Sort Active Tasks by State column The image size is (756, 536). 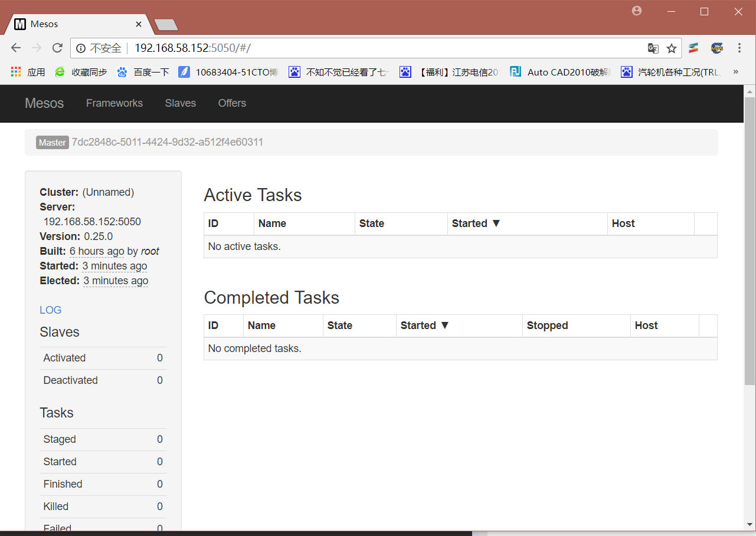[x=401, y=223]
